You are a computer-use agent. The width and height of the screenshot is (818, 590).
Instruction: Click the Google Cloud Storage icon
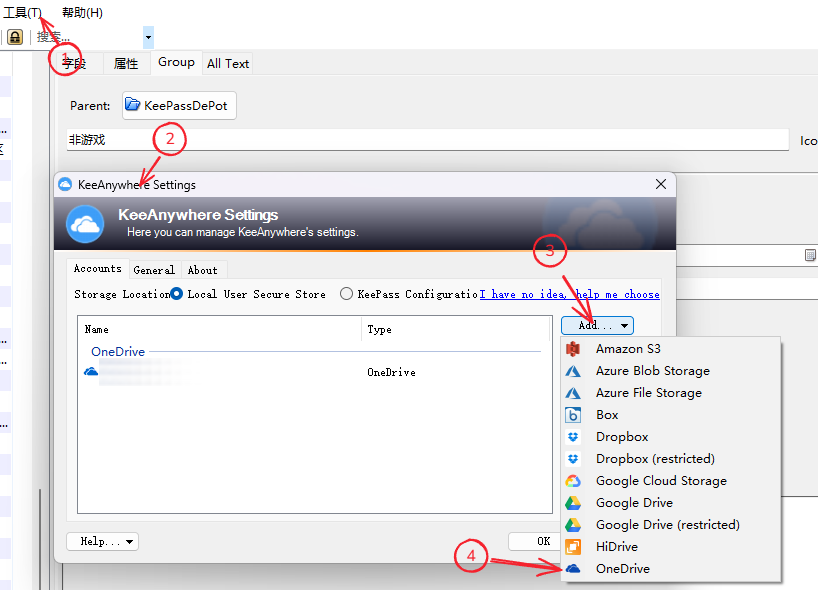[573, 480]
